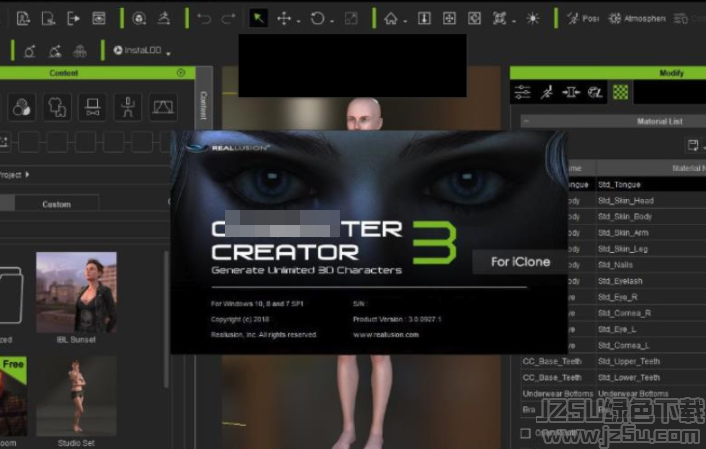Click the Open Project file icon
706x449 pixels.
click(48, 18)
